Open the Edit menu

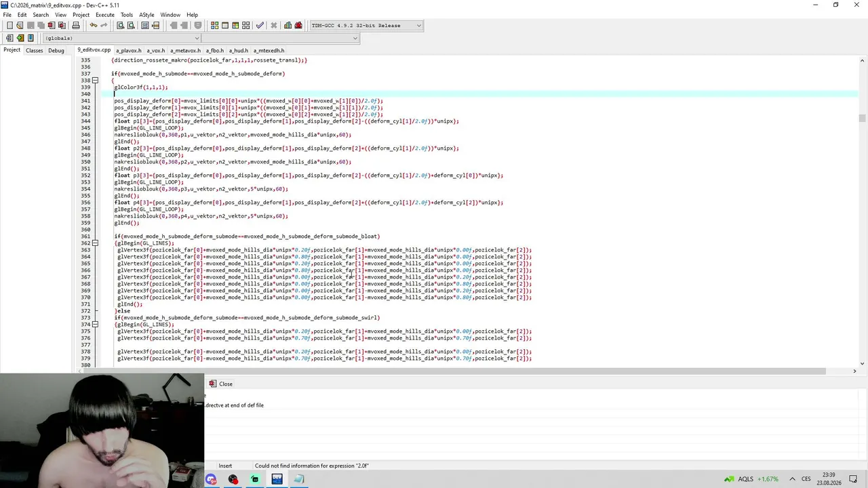tap(22, 15)
